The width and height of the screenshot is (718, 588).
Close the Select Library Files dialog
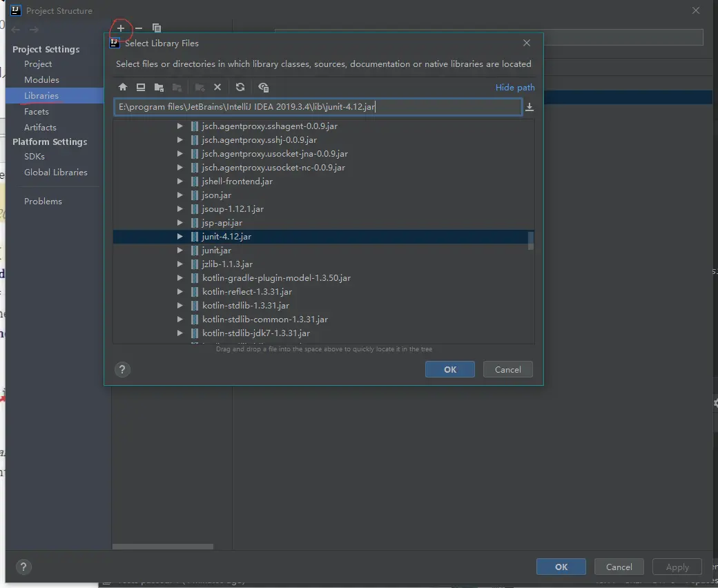[x=527, y=43]
